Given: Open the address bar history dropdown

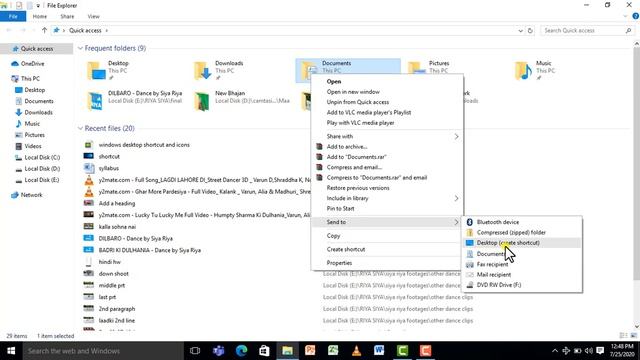Looking at the screenshot, I should 520,31.
